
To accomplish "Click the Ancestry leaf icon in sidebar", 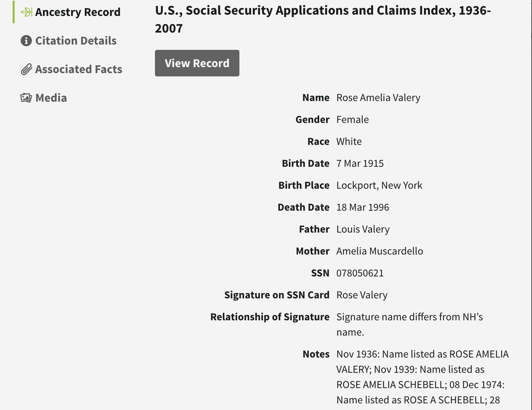I will pyautogui.click(x=26, y=12).
